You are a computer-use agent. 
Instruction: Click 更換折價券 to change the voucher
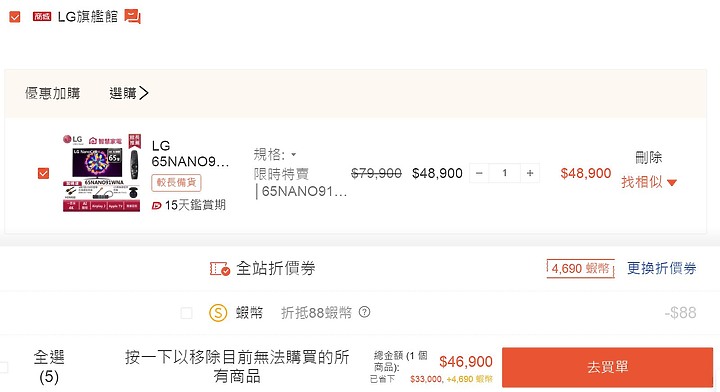[x=662, y=268]
